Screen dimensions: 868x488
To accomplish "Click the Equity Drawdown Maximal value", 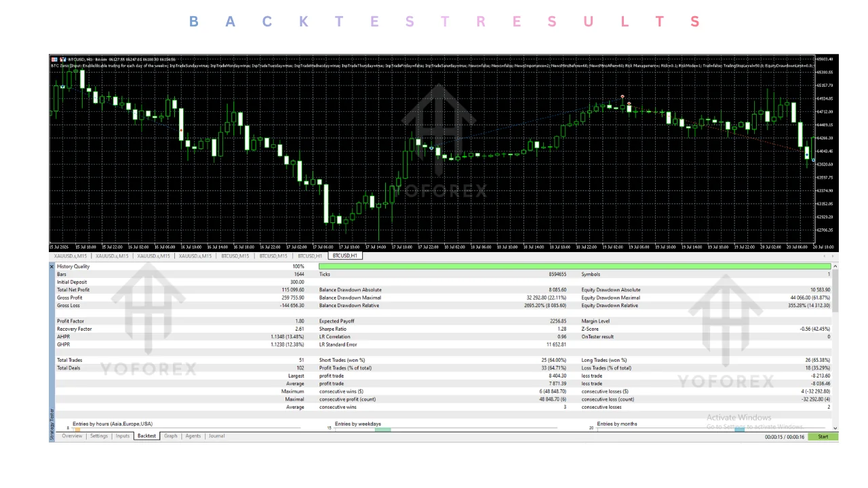I will pyautogui.click(x=810, y=298).
